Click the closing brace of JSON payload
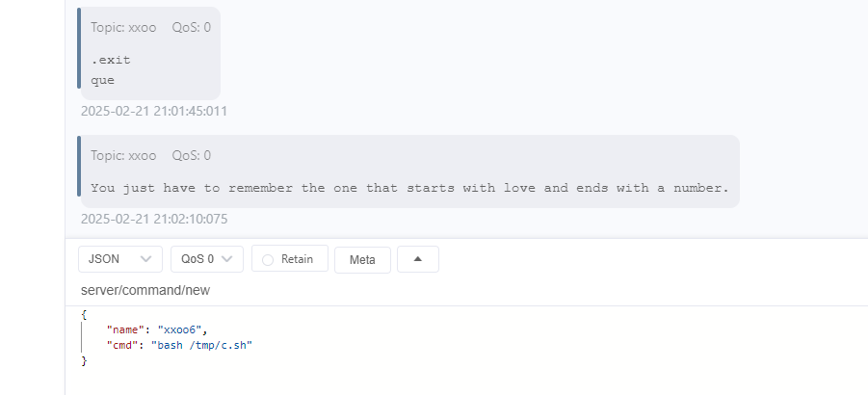Screen dimensions: 868x395 click(x=85, y=360)
